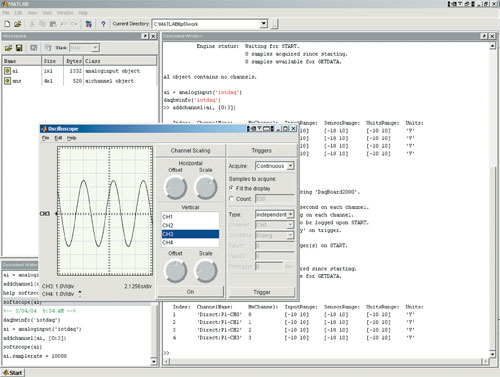Click the Command Window vertical scrollbar up arrow
The width and height of the screenshot is (500, 377).
pos(493,46)
